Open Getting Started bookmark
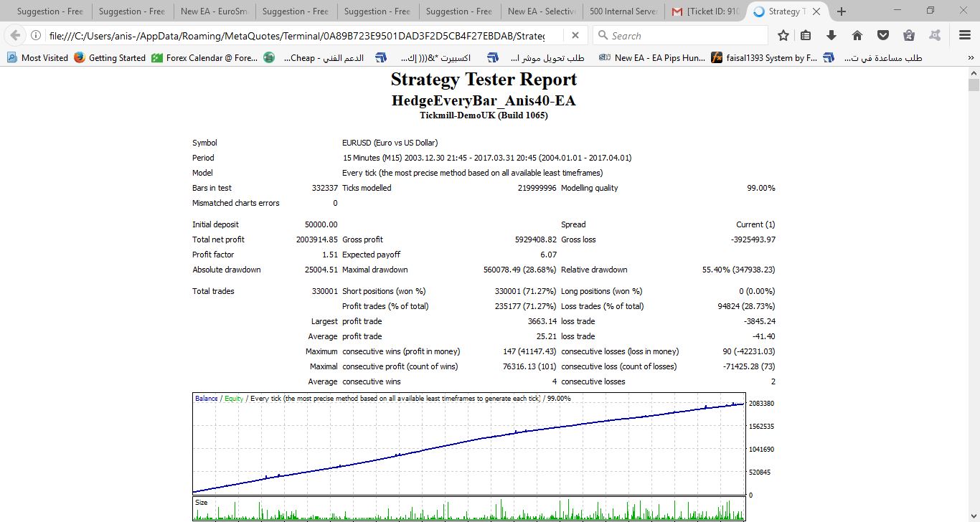Viewport: 980px width, 522px height. click(110, 58)
